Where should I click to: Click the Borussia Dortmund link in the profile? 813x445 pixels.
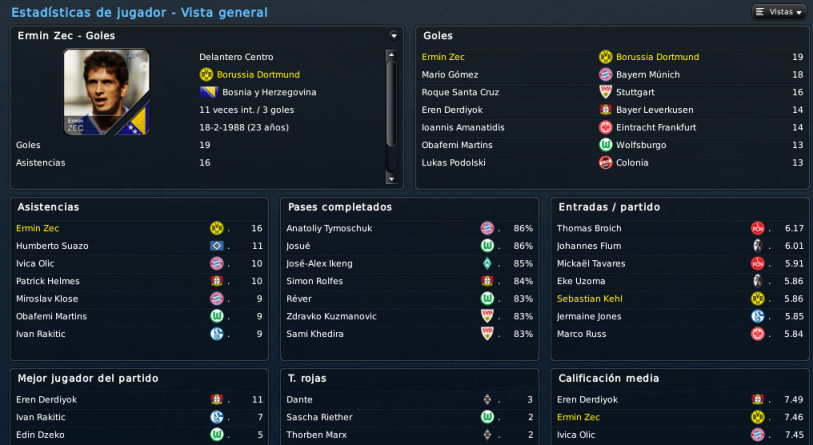(258, 75)
